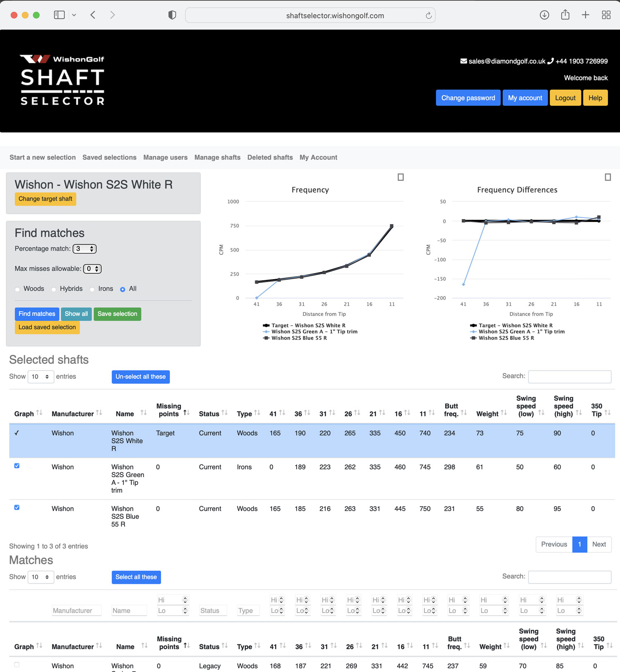Select the Irons radio button
The image size is (620, 672).
92,289
